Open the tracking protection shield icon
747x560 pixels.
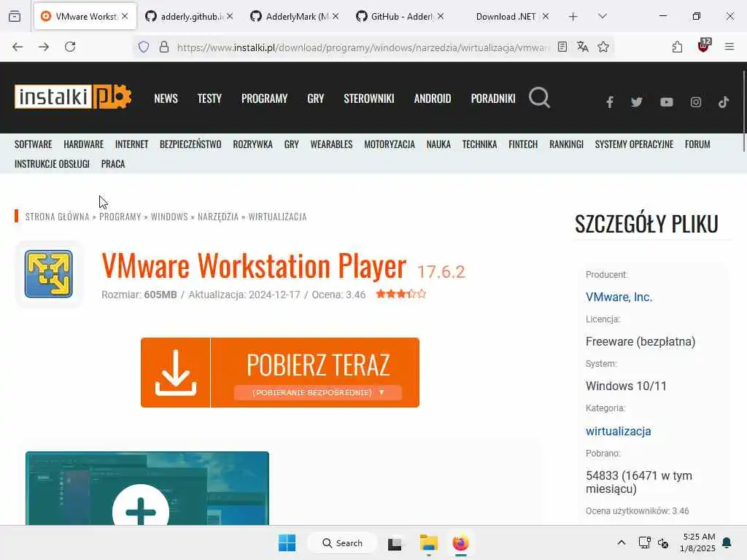[144, 47]
